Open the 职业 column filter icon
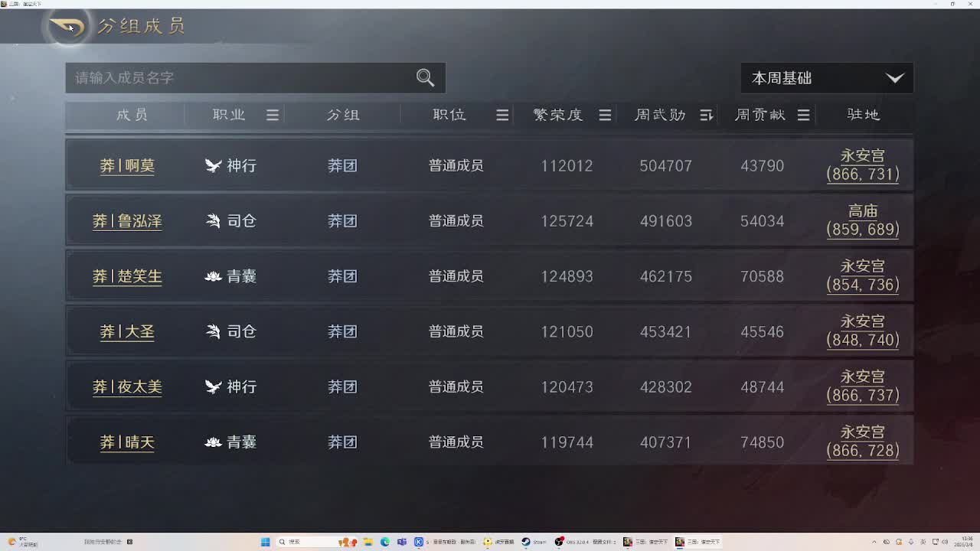The height and width of the screenshot is (551, 980). pyautogui.click(x=273, y=115)
